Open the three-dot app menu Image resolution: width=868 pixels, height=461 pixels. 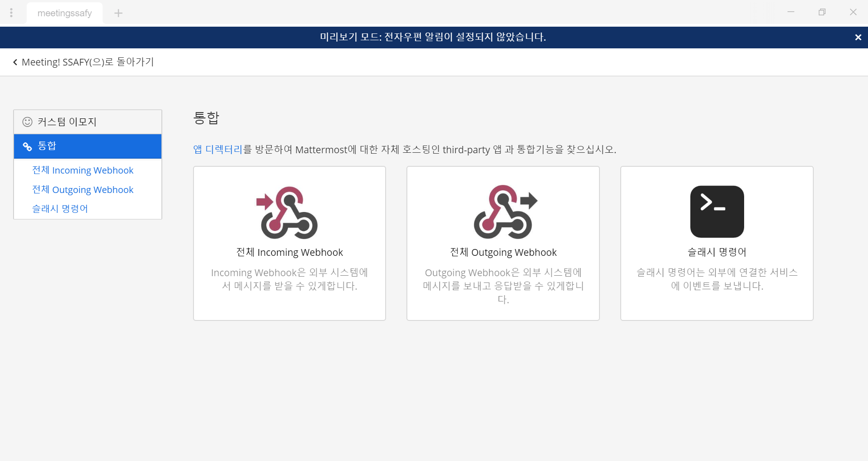(x=11, y=13)
